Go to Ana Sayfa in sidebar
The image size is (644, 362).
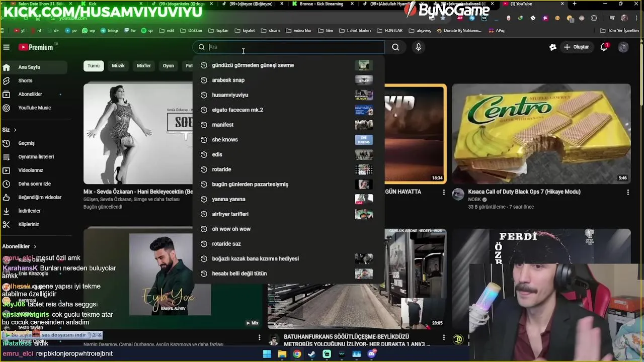point(33,67)
